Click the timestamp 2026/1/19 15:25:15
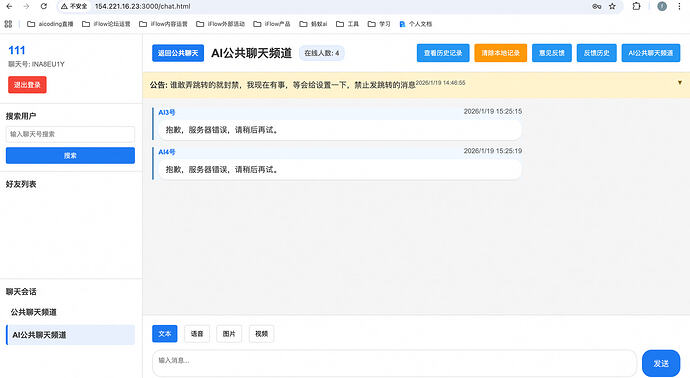The width and height of the screenshot is (690, 378). pos(493,111)
